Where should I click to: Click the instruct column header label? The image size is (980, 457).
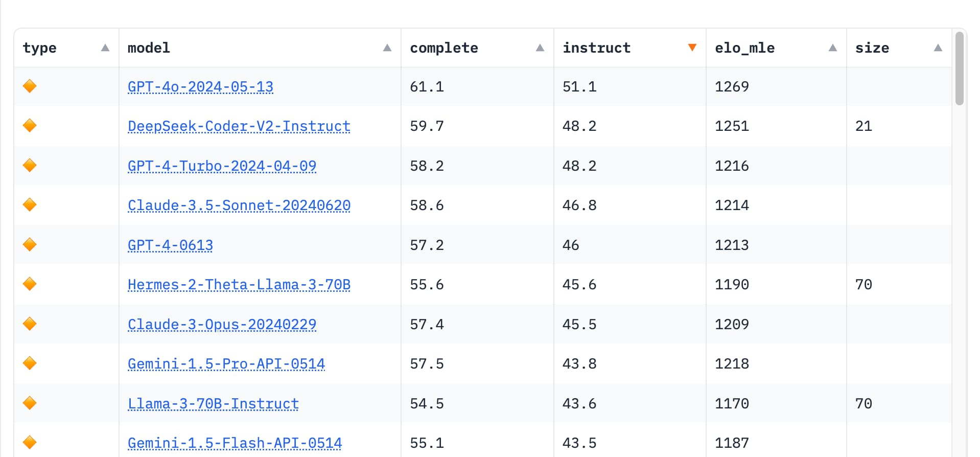(x=597, y=48)
